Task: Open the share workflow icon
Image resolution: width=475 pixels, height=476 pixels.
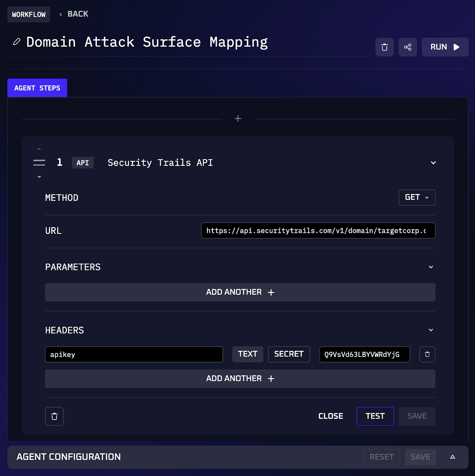Action: pos(408,47)
